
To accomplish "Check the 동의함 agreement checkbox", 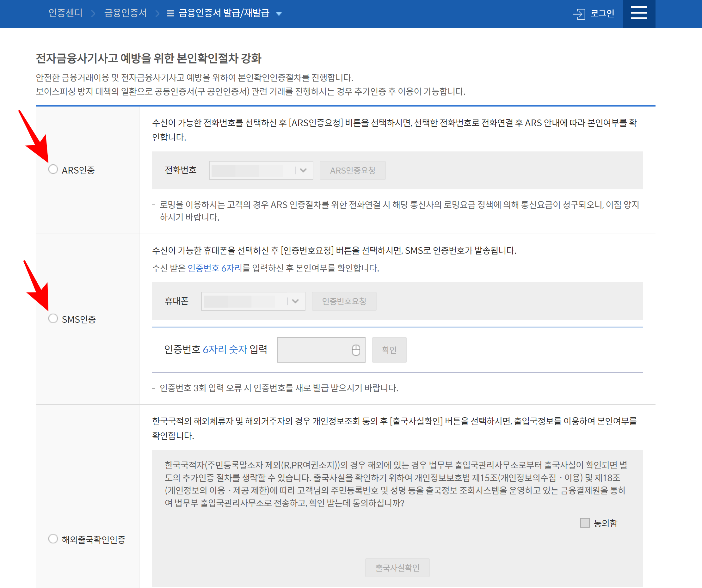I will tap(584, 523).
